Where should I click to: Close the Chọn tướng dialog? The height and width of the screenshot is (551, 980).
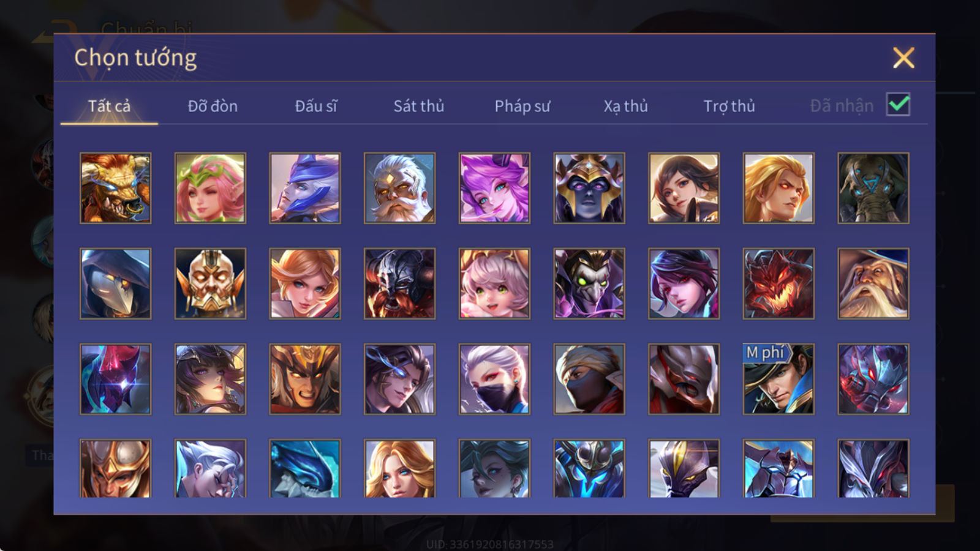(903, 58)
